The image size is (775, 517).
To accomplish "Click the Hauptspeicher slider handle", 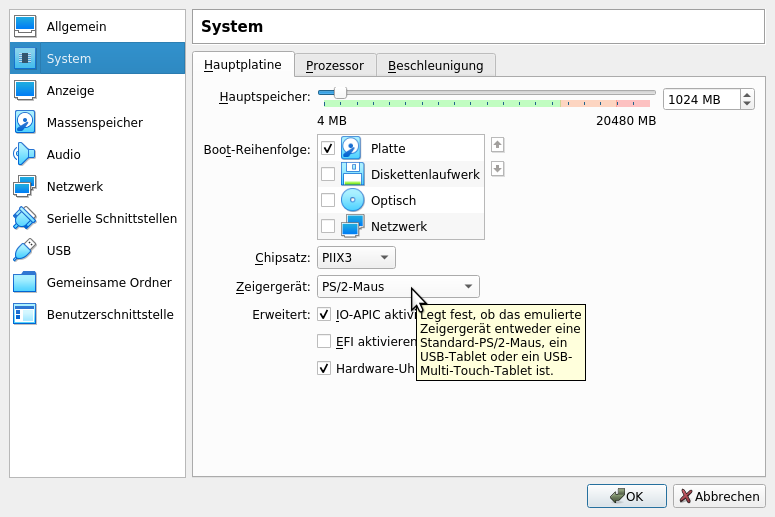I will pyautogui.click(x=340, y=92).
